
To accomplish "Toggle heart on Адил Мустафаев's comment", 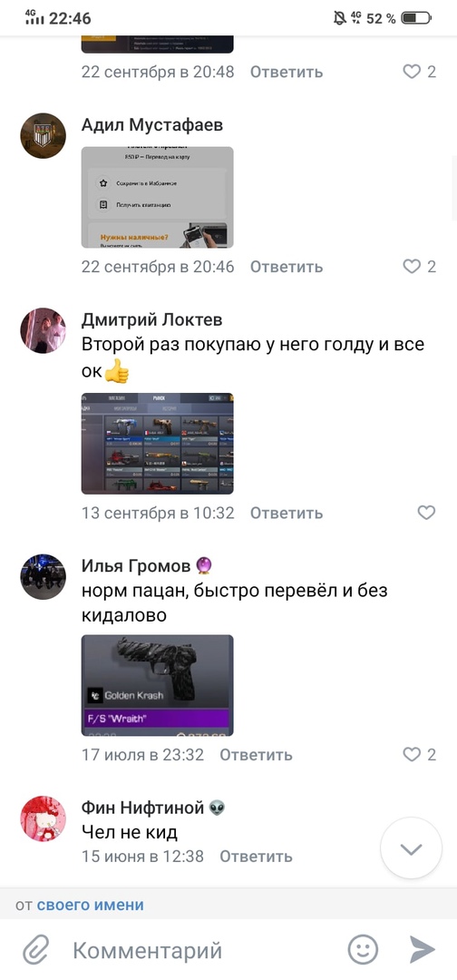I will 412,267.
